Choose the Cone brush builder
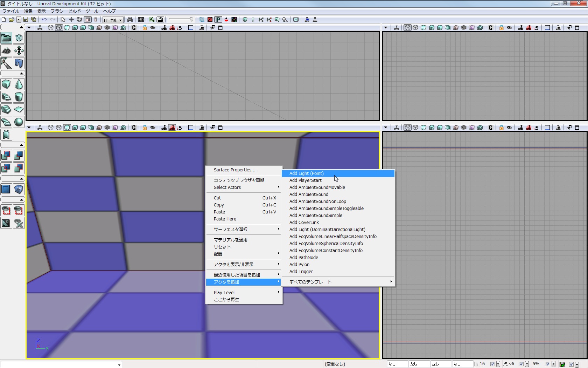Screen dimensions: 588x368 [x=19, y=84]
